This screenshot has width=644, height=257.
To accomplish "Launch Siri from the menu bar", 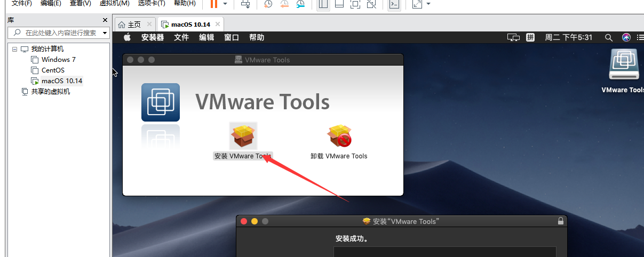I will tap(626, 37).
